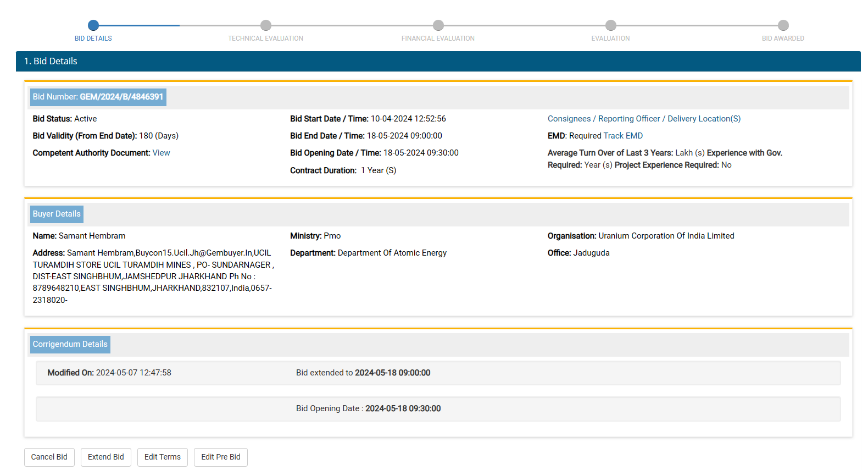The width and height of the screenshot is (868, 470).
Task: Click Bid End Date value 18-05-2024 09:00:00
Action: 404,136
